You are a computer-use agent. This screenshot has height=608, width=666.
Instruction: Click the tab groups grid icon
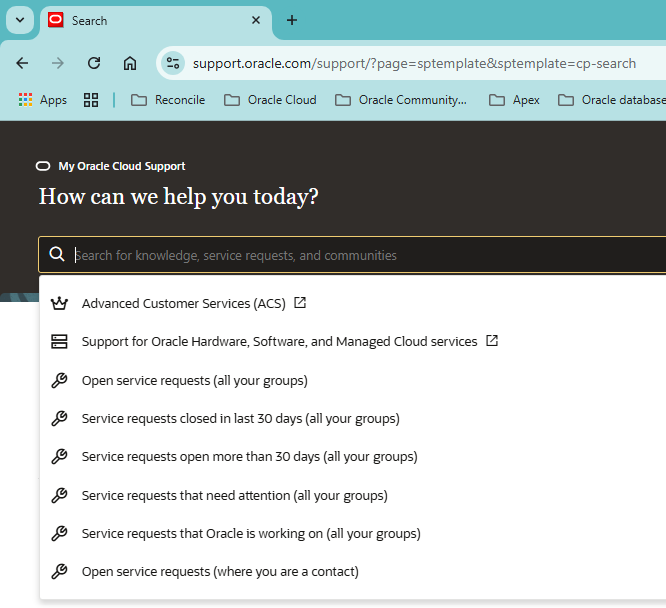pos(91,100)
